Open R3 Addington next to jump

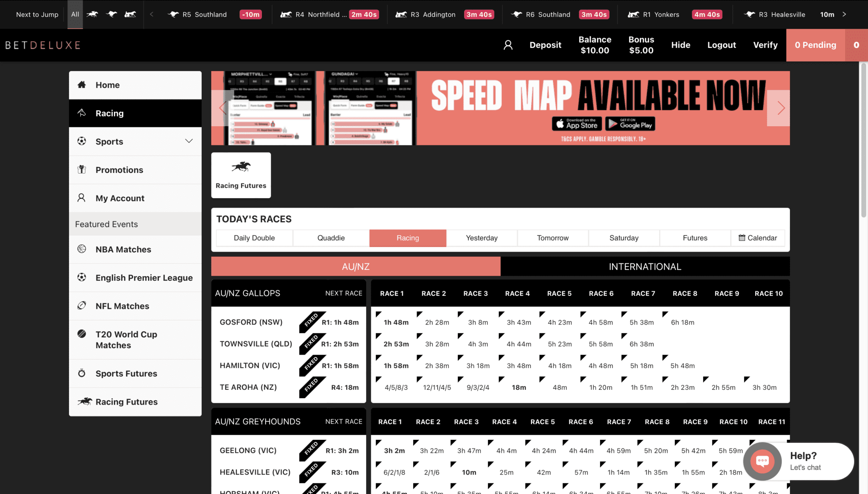pyautogui.click(x=445, y=14)
